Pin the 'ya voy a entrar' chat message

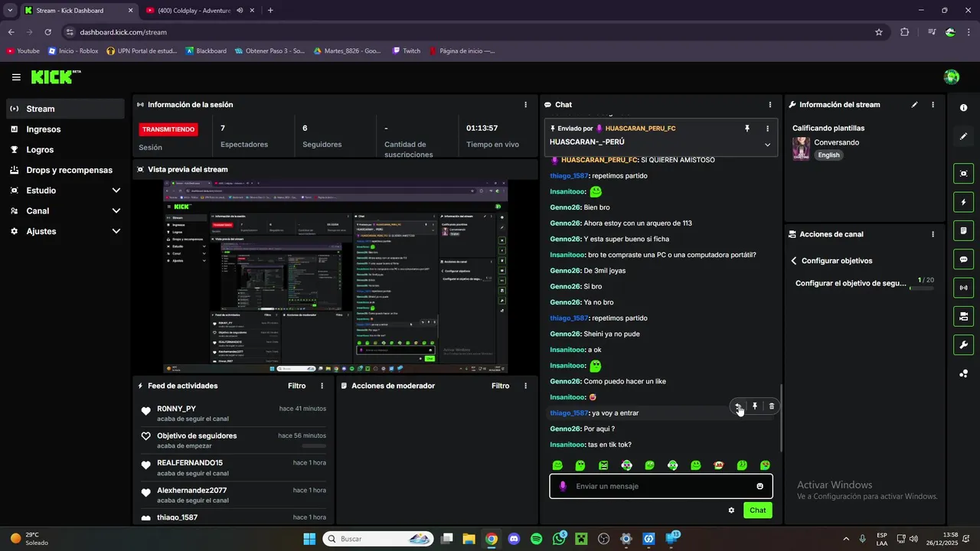[x=755, y=406]
